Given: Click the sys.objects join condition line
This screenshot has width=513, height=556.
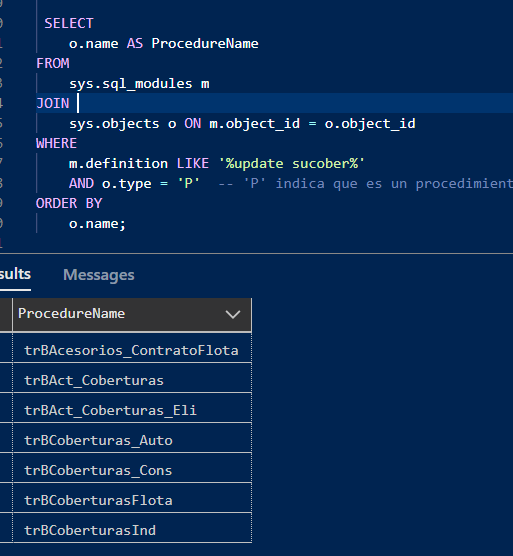Looking at the screenshot, I should point(242,124).
